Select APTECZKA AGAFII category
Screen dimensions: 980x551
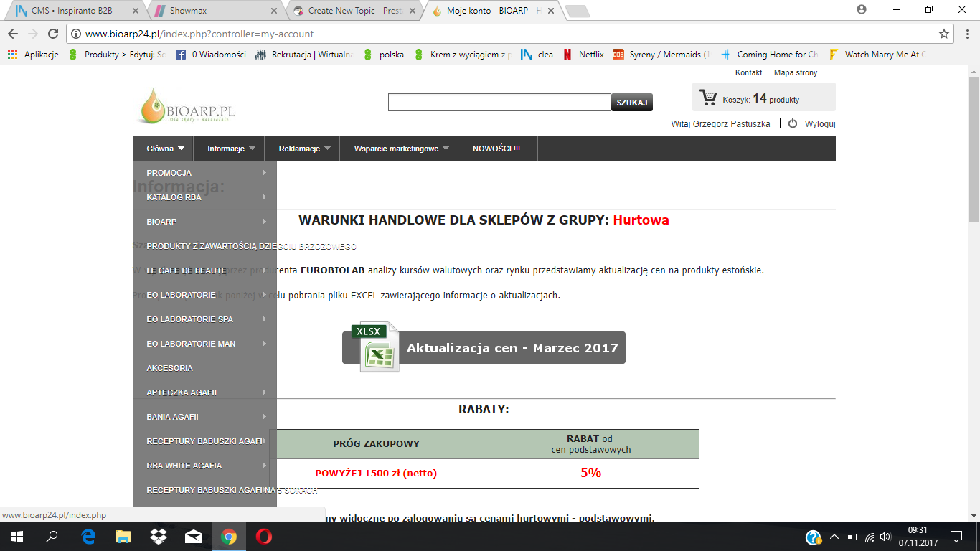point(204,392)
